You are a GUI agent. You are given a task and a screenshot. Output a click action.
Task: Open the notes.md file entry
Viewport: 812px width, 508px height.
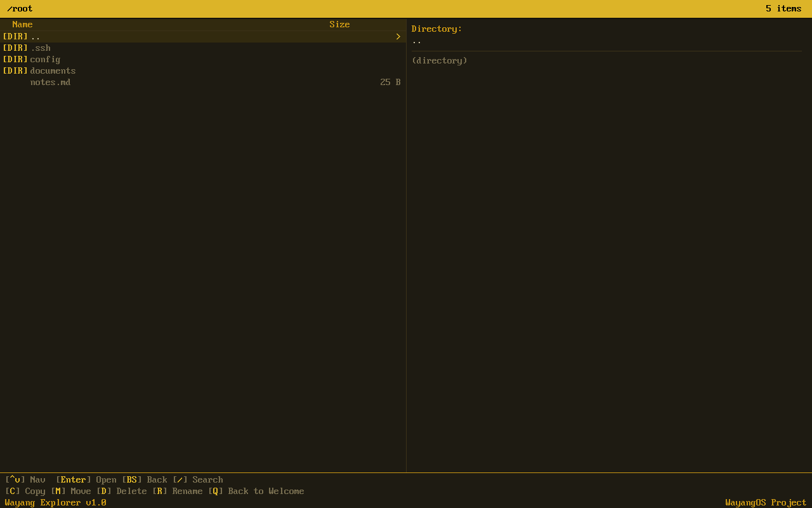click(50, 82)
